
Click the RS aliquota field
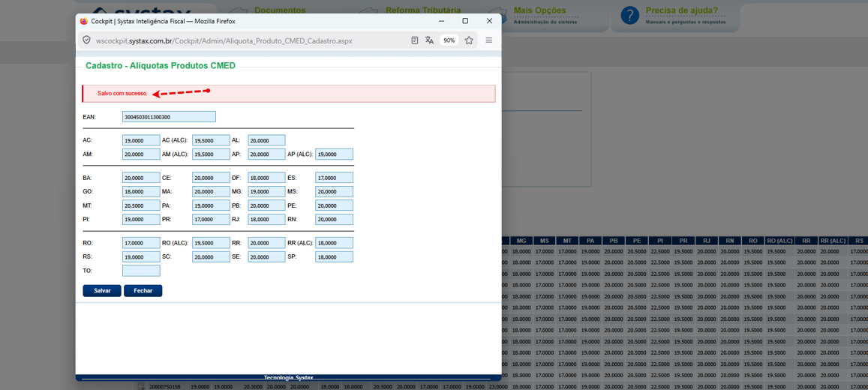[141, 256]
